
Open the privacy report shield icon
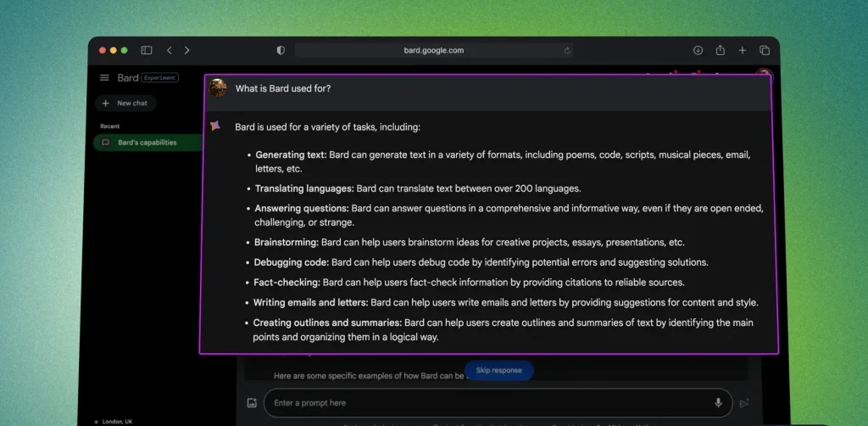[281, 50]
